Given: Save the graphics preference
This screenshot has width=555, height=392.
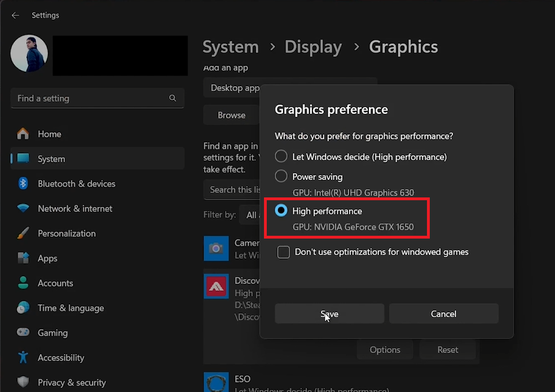Looking at the screenshot, I should pos(329,314).
